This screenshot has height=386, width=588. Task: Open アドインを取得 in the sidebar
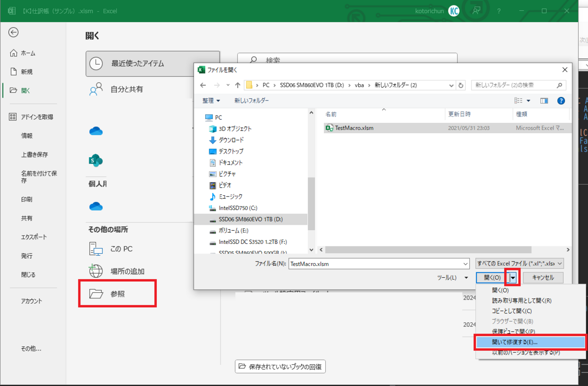[x=31, y=117]
